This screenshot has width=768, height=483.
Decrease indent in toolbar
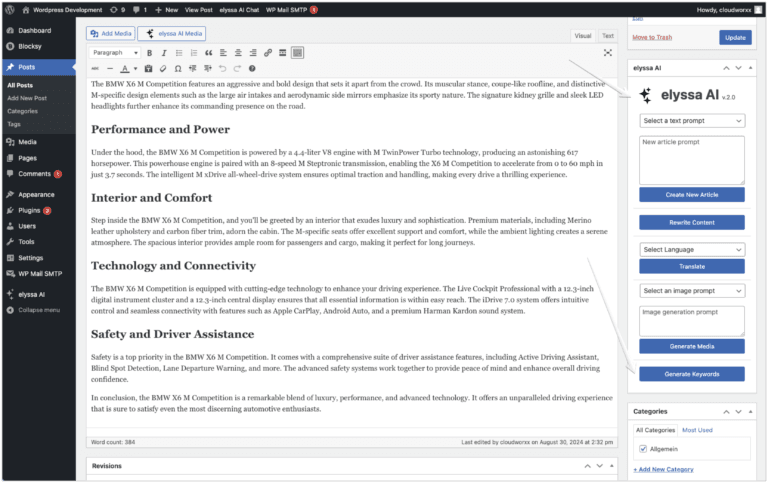(192, 69)
